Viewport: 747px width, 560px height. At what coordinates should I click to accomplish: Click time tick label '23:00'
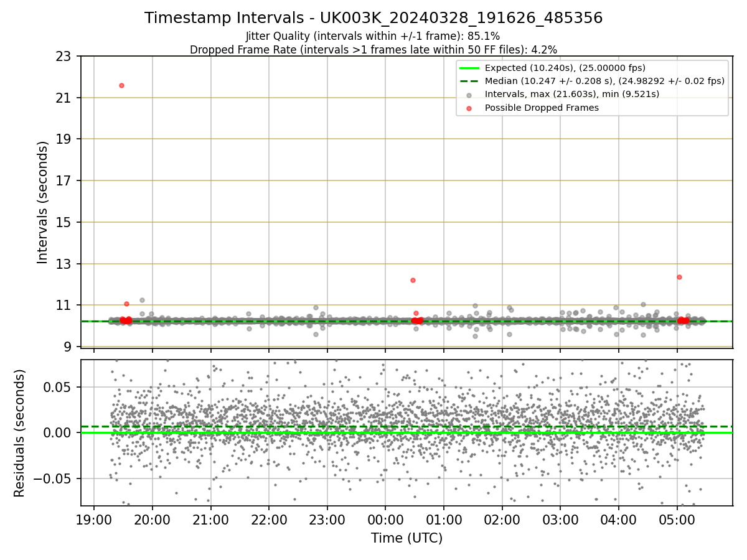point(327,520)
